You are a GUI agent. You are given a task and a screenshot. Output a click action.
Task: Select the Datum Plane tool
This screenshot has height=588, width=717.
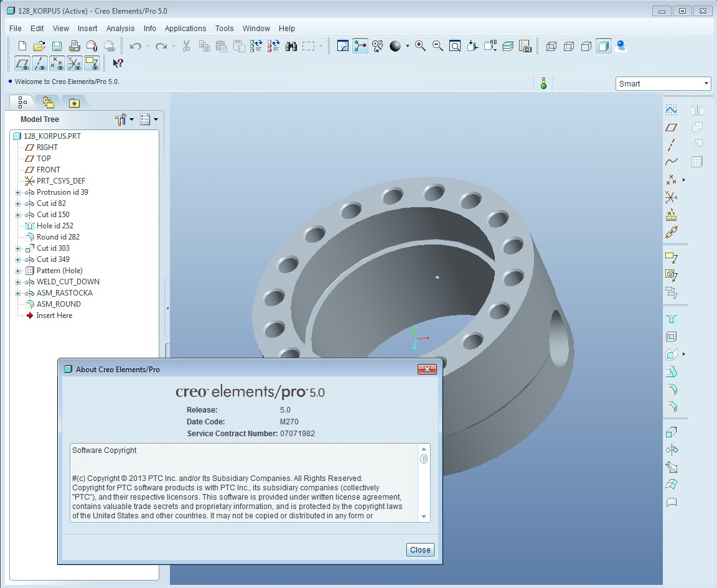(x=672, y=128)
